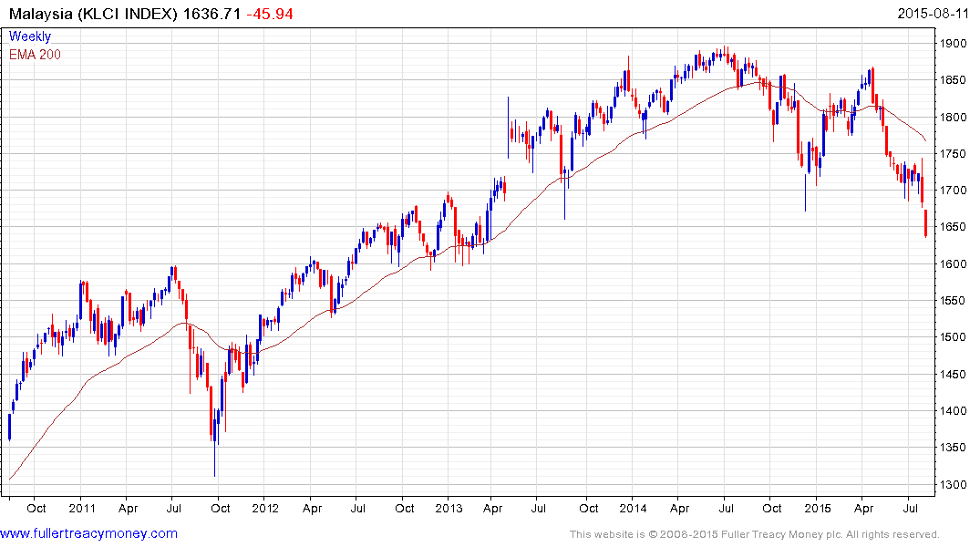Click the 1900 price axis label
This screenshot has height=547, width=980.
(x=954, y=43)
